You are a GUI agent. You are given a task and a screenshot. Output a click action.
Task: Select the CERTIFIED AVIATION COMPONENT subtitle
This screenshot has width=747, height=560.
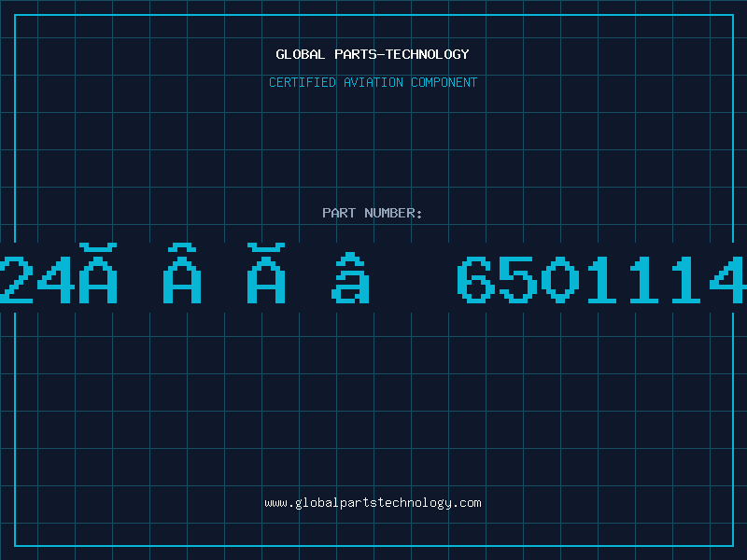(373, 82)
